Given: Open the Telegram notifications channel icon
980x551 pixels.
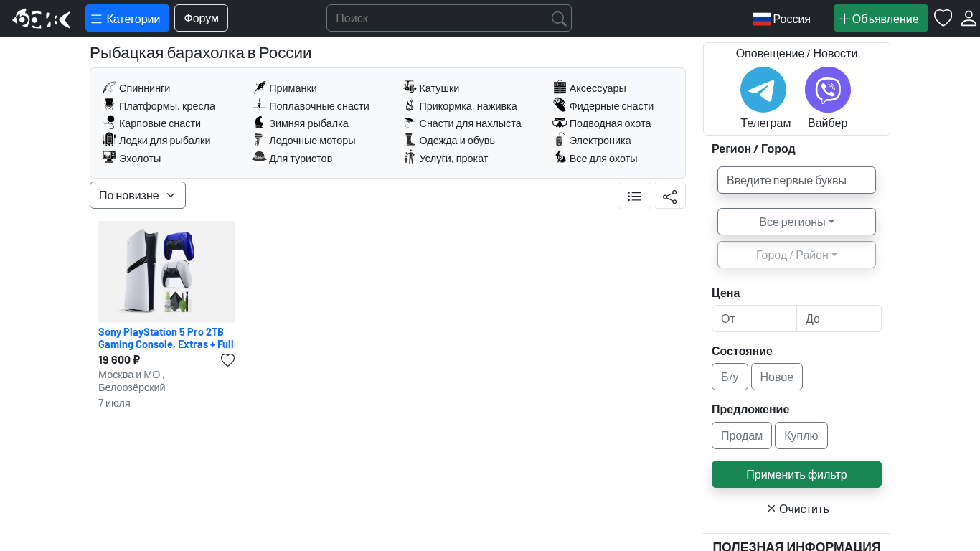Looking at the screenshot, I should tap(763, 90).
